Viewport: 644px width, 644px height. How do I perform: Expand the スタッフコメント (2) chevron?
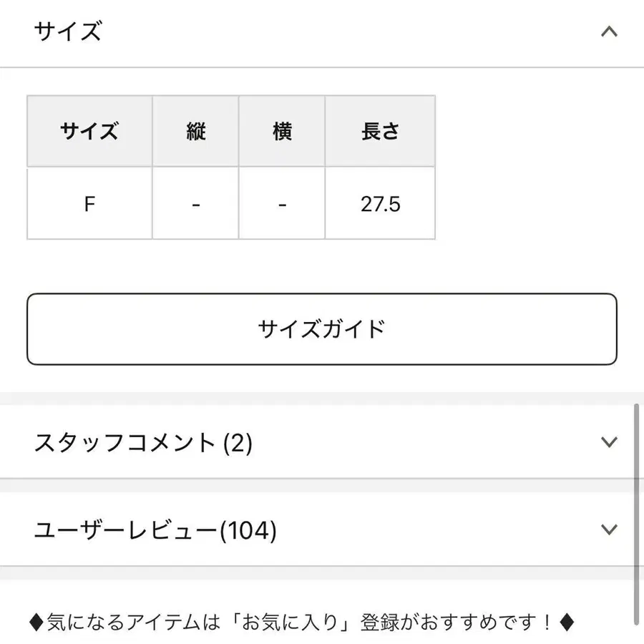(609, 442)
